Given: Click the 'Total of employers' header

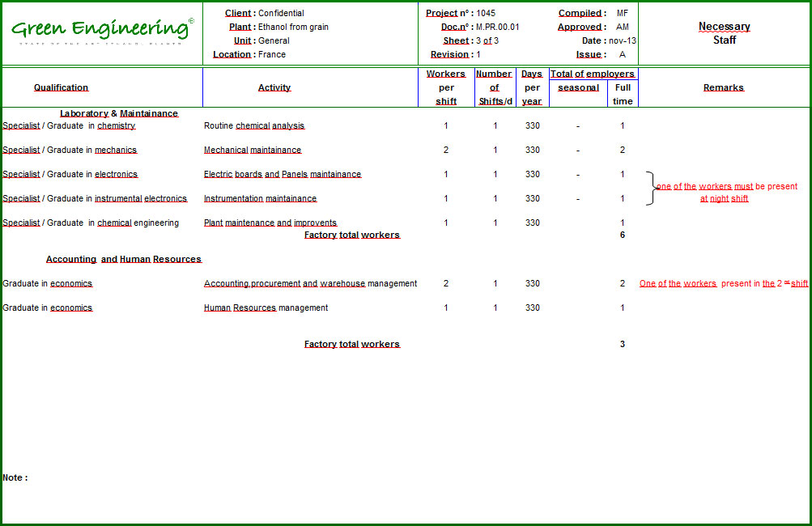Looking at the screenshot, I should click(x=593, y=74).
